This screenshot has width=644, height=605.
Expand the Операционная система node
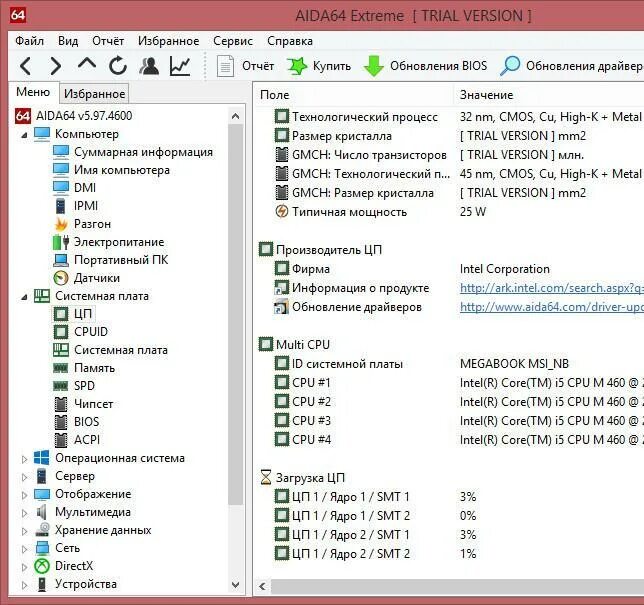(x=24, y=459)
